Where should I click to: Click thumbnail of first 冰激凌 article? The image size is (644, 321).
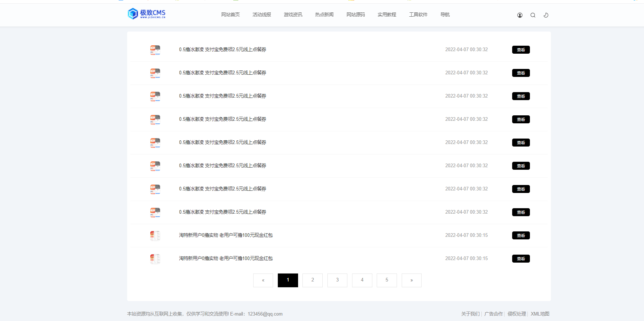[155, 50]
